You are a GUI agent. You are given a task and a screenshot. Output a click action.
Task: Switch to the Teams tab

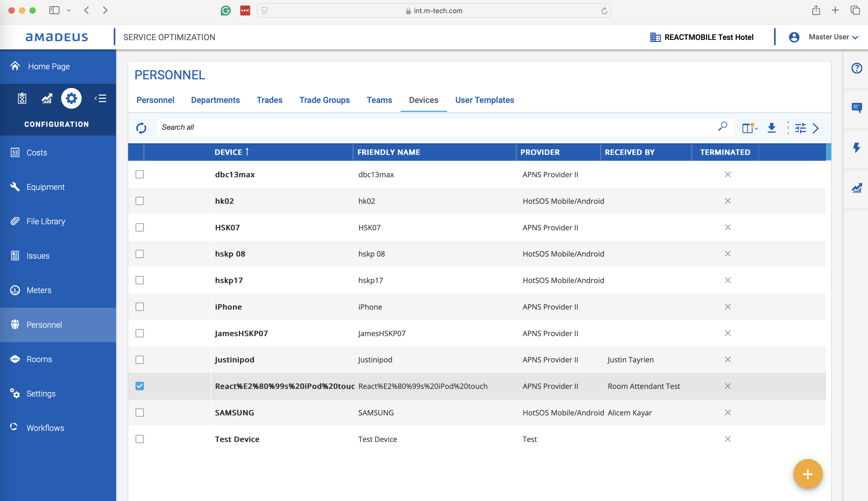pos(379,100)
